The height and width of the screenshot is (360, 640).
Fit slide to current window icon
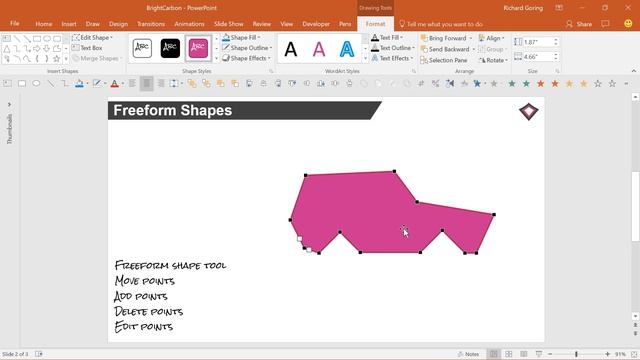tap(634, 354)
